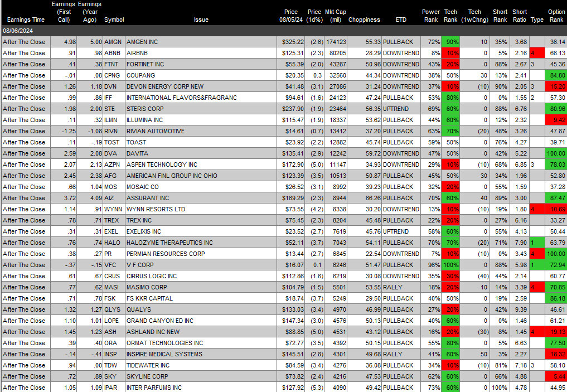Click GRAND CANYON ED INC issue name
Image resolution: width=567 pixels, height=392 pixels.
click(x=160, y=321)
